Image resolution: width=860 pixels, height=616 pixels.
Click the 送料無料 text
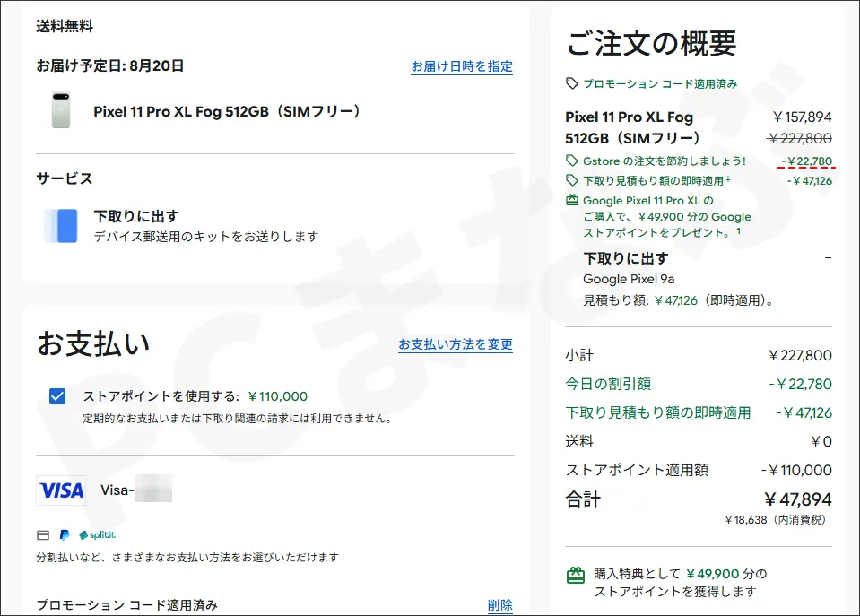point(65,26)
